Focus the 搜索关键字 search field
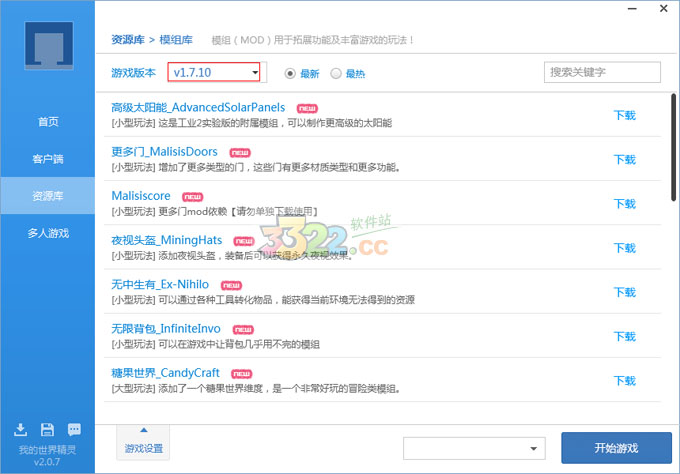This screenshot has height=474, width=680. pyautogui.click(x=602, y=72)
